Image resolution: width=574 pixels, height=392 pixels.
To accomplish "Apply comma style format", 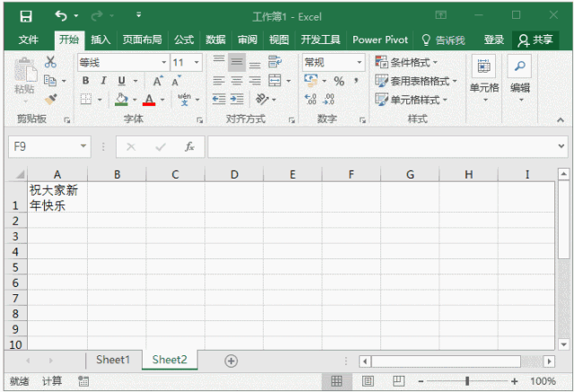I will pyautogui.click(x=356, y=81).
